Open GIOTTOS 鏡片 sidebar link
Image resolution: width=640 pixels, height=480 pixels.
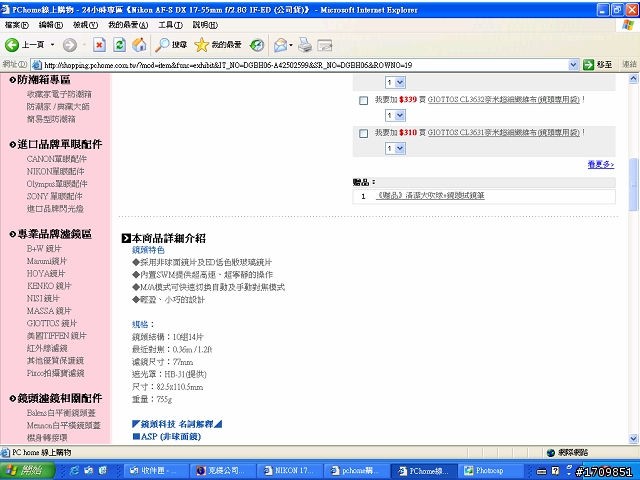[x=52, y=323]
